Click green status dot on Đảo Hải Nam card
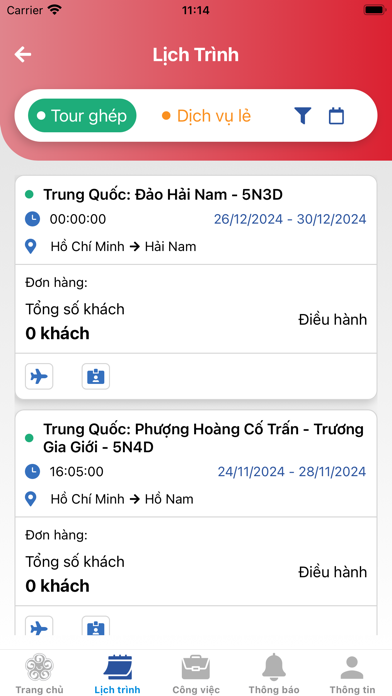The height and width of the screenshot is (696, 392). pos(29,194)
